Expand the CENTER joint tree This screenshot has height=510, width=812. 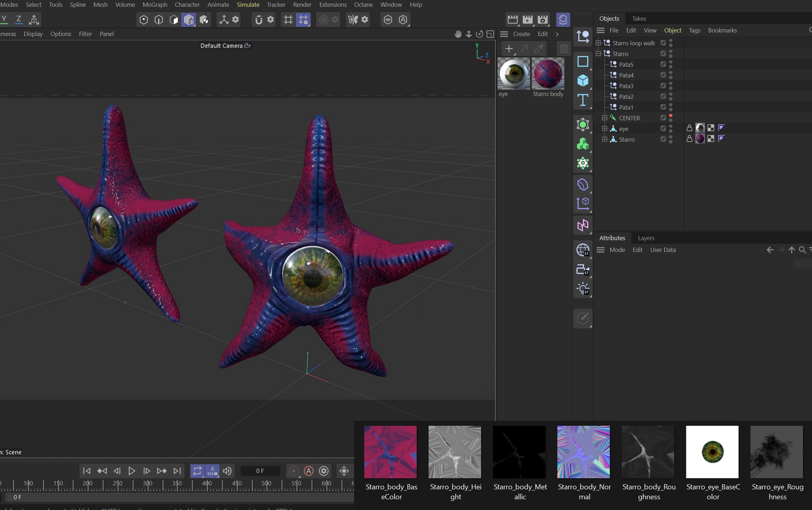click(605, 118)
